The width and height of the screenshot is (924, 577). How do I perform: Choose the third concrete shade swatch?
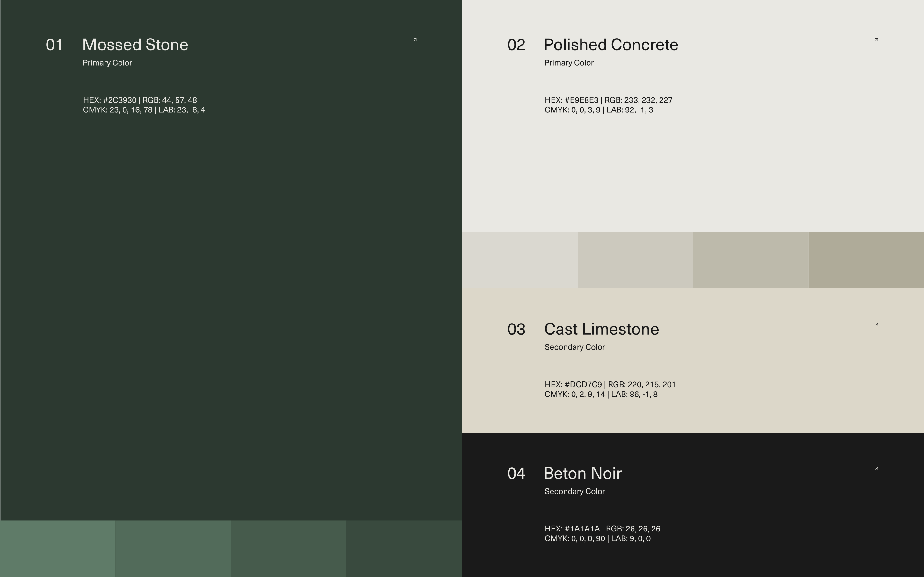(x=751, y=260)
